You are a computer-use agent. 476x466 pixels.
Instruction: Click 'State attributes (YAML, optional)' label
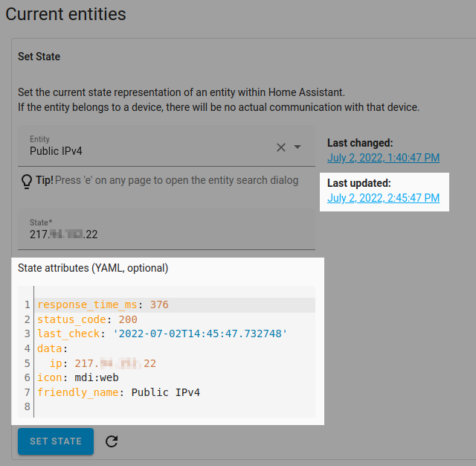point(93,268)
